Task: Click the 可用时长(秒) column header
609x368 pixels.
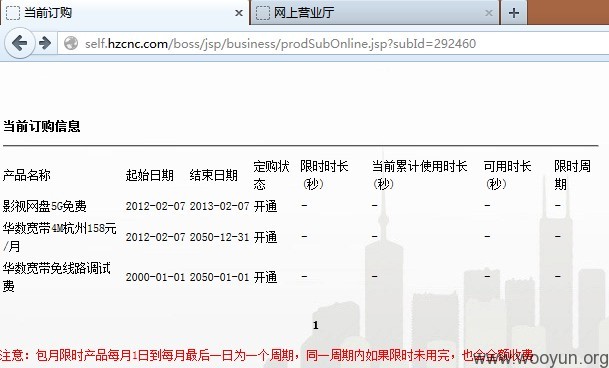Action: coord(507,175)
